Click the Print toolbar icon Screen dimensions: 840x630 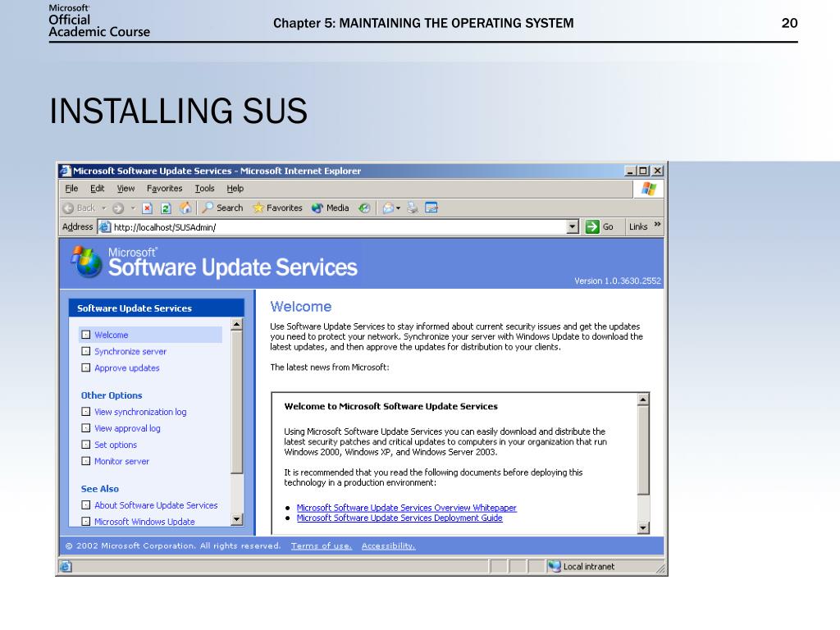(x=412, y=208)
